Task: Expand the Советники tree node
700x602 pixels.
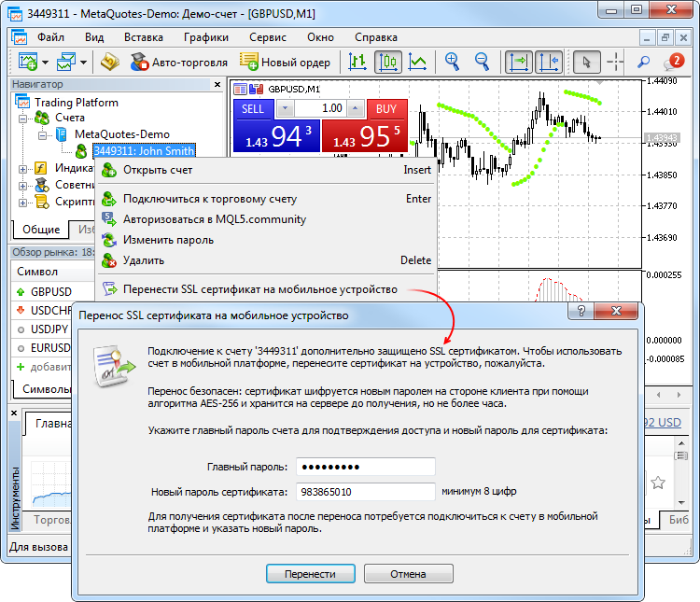Action: pos(22,186)
